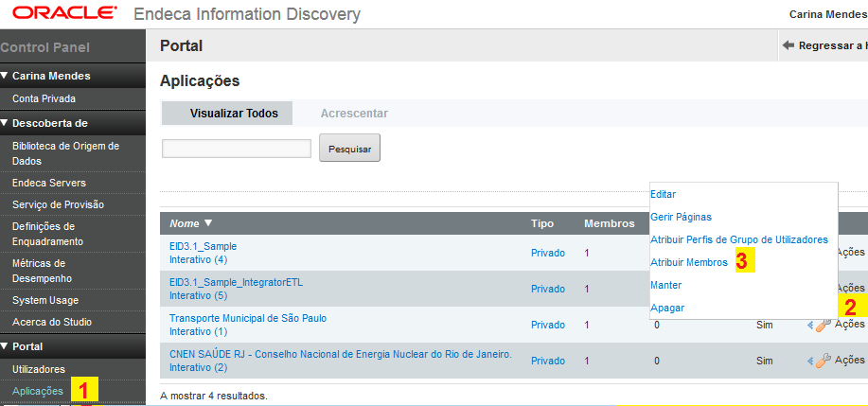
Task: Select Apagar from the actions menu
Action: [666, 308]
